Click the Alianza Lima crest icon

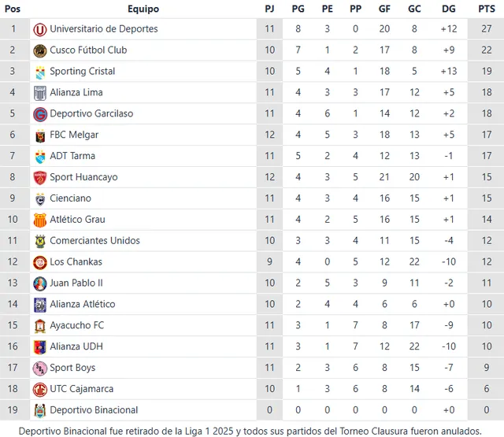point(40,93)
